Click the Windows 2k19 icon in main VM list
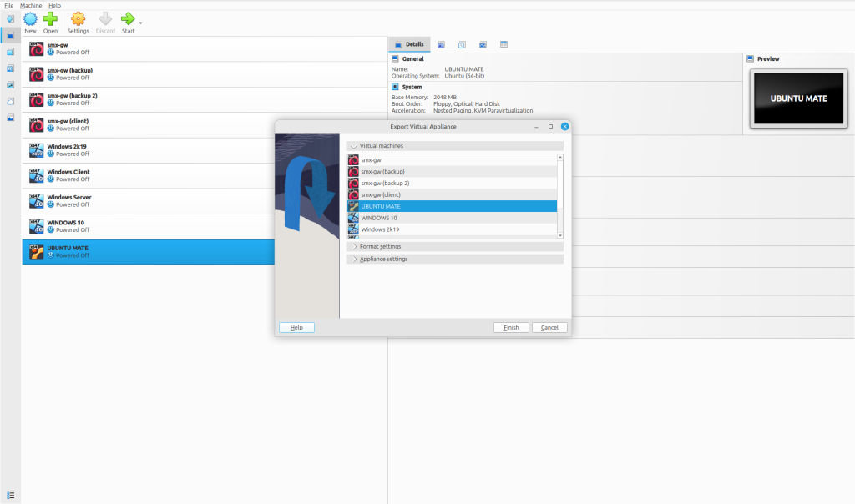855x504 pixels. click(36, 150)
